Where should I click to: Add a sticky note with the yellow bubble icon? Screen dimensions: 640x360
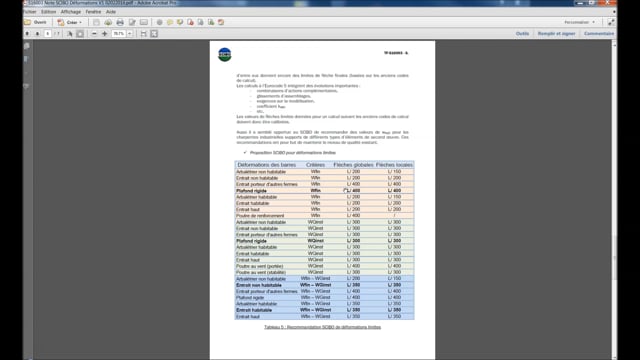click(170, 22)
